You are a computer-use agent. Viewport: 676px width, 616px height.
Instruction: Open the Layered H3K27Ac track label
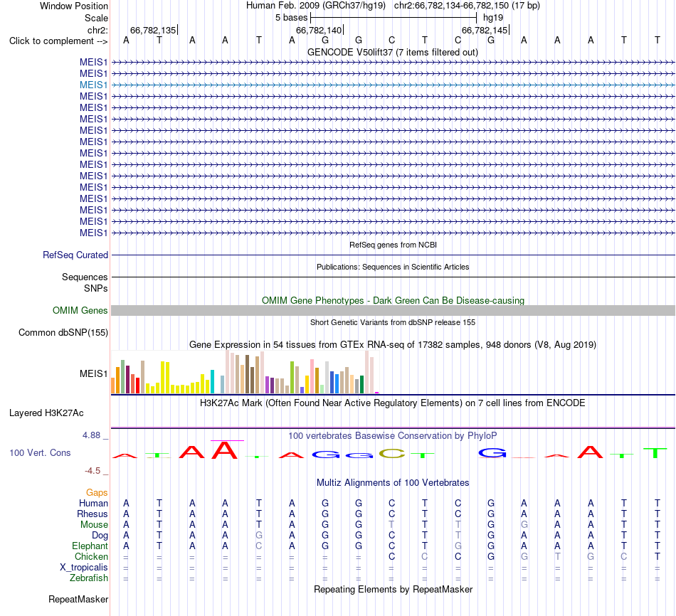pos(46,413)
